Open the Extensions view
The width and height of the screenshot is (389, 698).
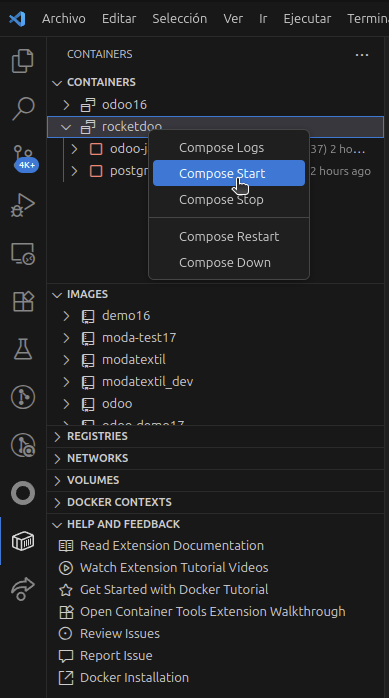point(23,301)
